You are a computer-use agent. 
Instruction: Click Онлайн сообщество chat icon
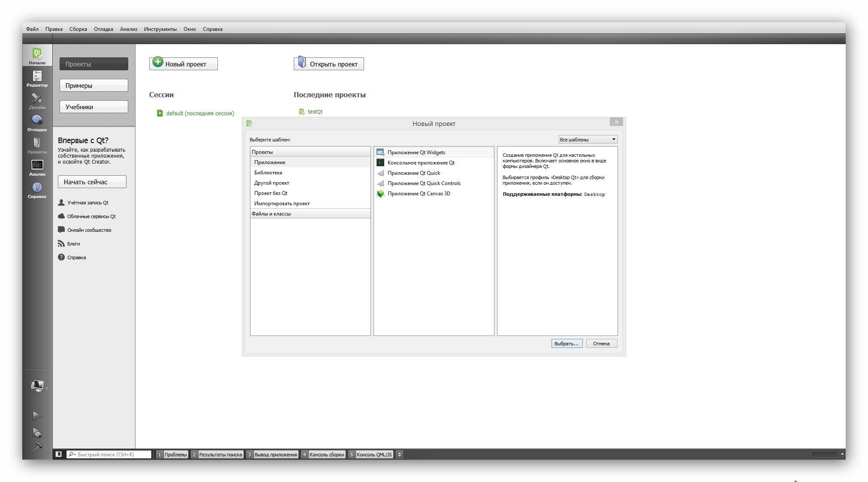(61, 230)
